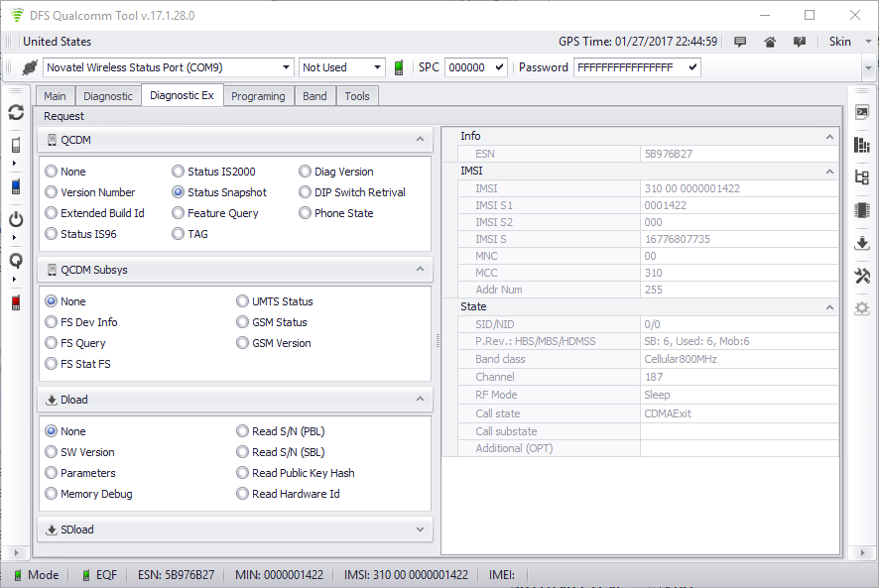Click the blue phone icon in left sidebar
This screenshot has height=588, width=879.
(x=16, y=186)
